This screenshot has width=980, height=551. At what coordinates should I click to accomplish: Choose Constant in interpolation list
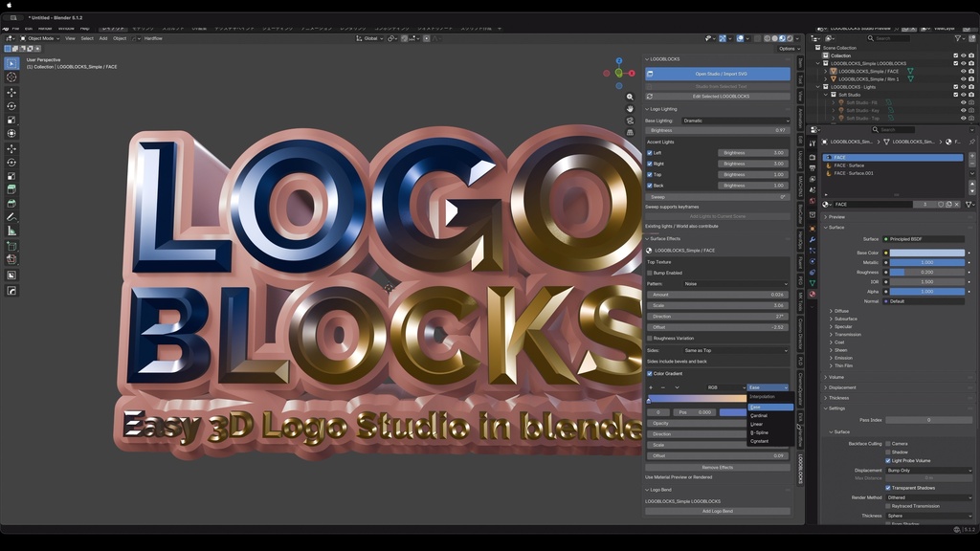pyautogui.click(x=770, y=441)
